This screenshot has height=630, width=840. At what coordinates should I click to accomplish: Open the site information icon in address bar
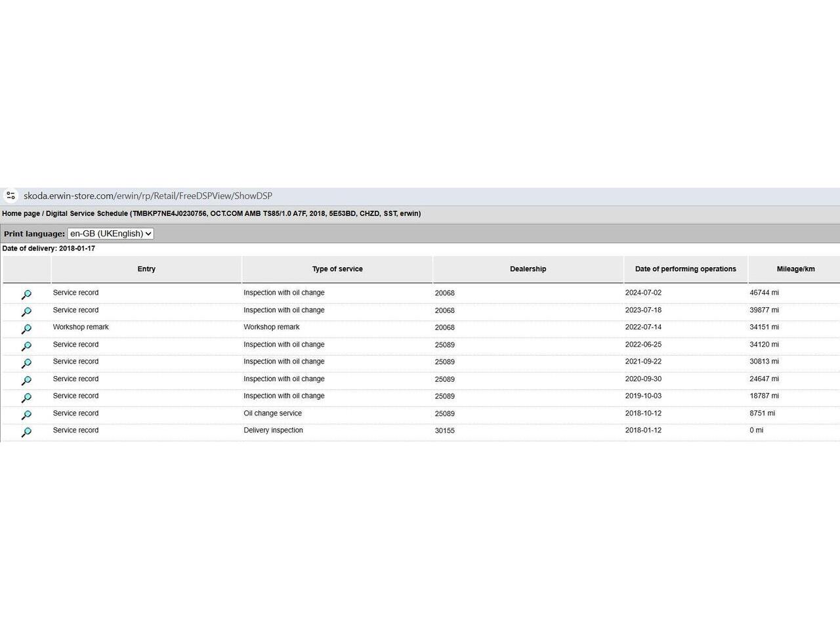(x=10, y=196)
